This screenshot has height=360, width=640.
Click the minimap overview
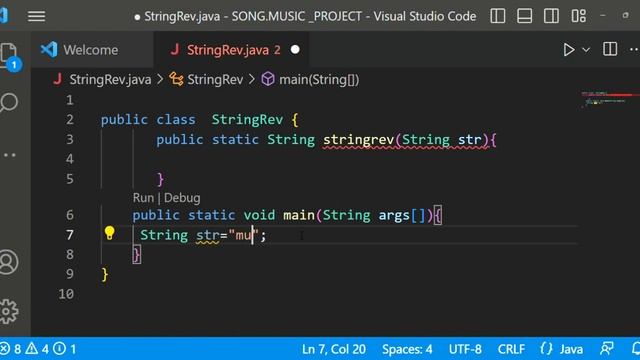[x=609, y=100]
